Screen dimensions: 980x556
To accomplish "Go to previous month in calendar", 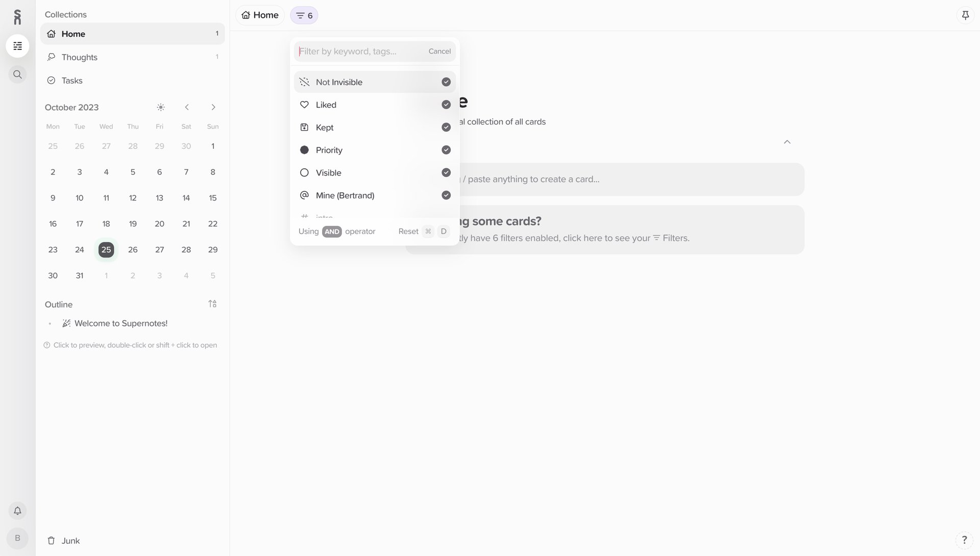I will (x=187, y=107).
